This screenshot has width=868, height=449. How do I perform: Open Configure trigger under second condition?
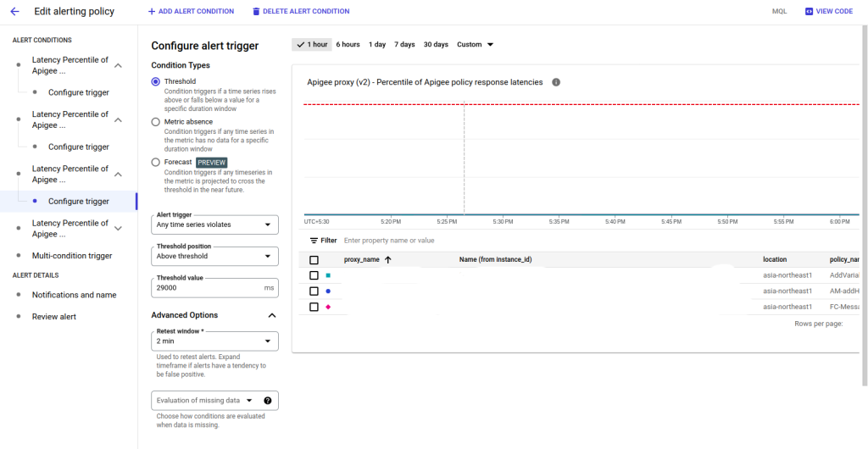[79, 147]
